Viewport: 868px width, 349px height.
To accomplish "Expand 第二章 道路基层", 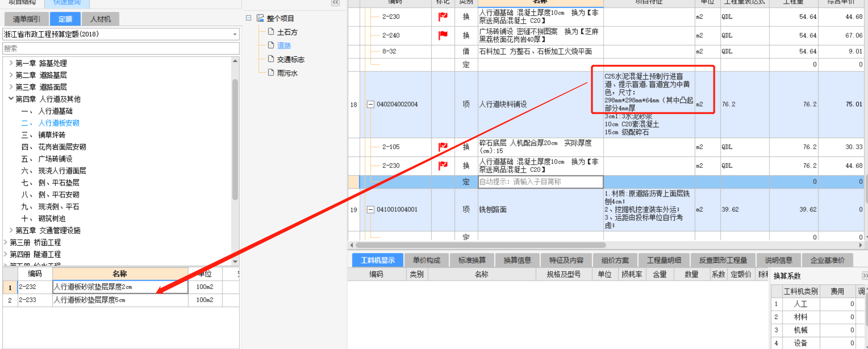I will pos(11,75).
